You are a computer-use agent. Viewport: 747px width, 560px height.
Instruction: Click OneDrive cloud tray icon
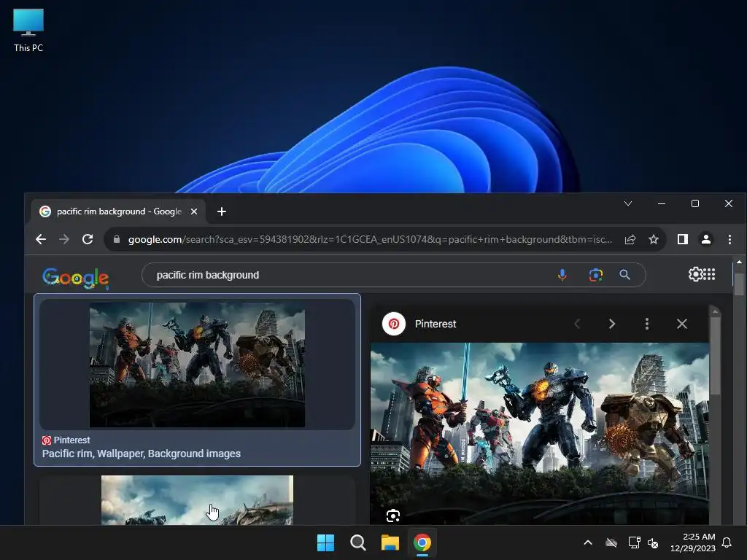click(611, 542)
